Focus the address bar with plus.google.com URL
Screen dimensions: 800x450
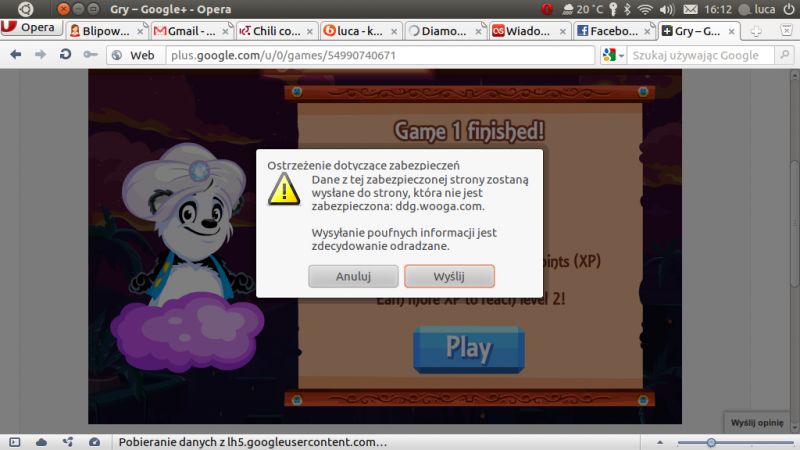tap(380, 55)
